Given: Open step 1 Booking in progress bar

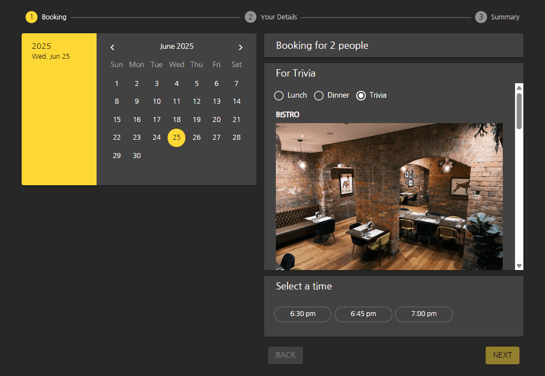Looking at the screenshot, I should click(46, 17).
